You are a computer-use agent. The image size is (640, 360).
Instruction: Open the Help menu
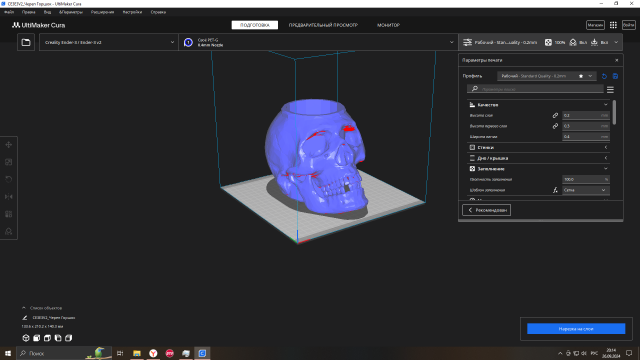point(158,12)
